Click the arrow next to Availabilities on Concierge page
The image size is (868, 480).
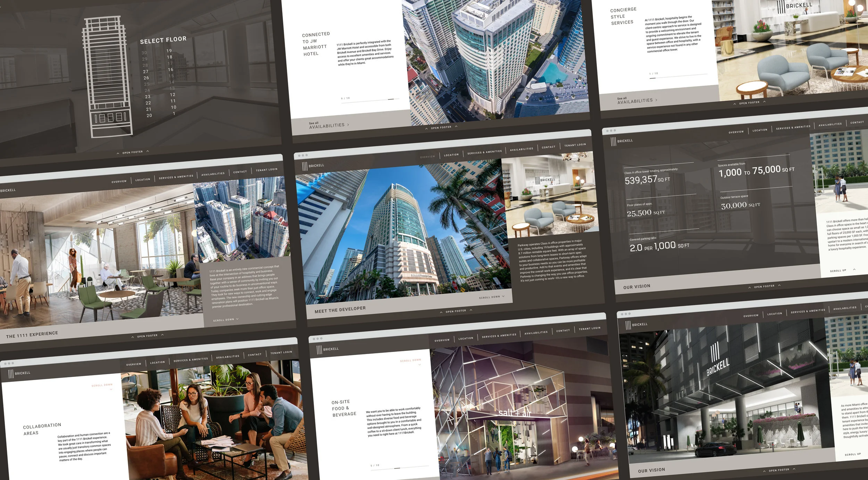(656, 100)
